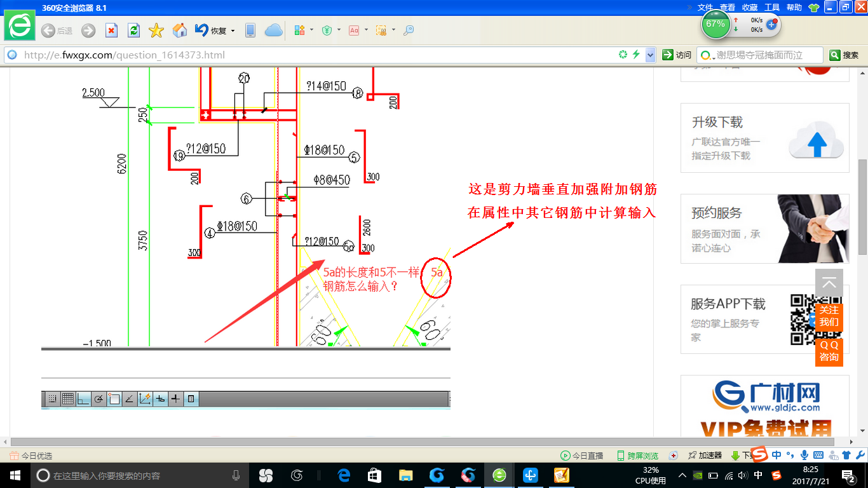The height and width of the screenshot is (488, 868).
Task: Open Windows Store from the taskbar
Action: click(x=375, y=475)
